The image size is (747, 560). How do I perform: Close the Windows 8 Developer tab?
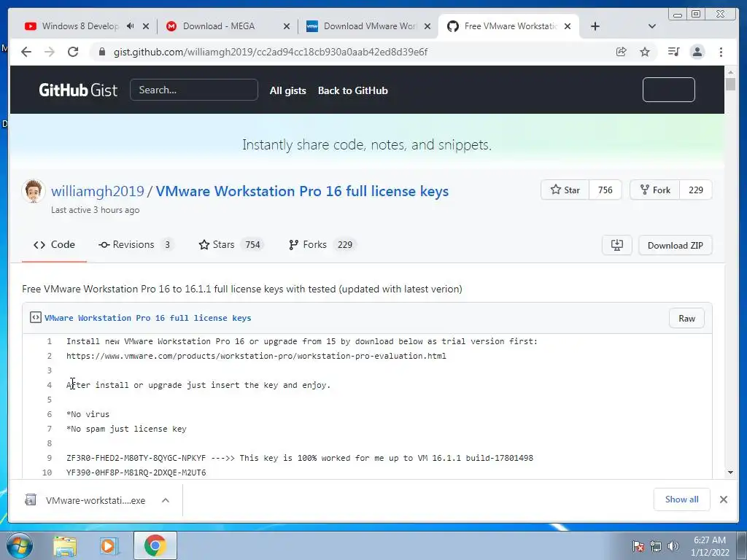(x=146, y=26)
